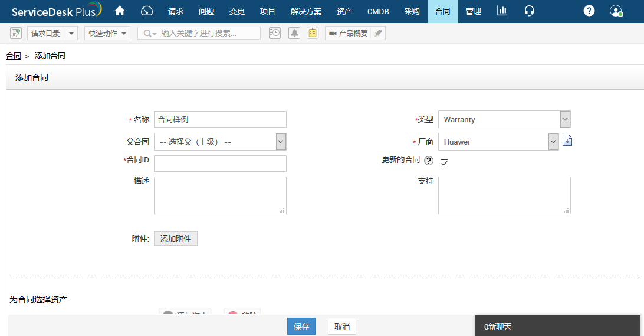Open the help question mark icon

589,11
